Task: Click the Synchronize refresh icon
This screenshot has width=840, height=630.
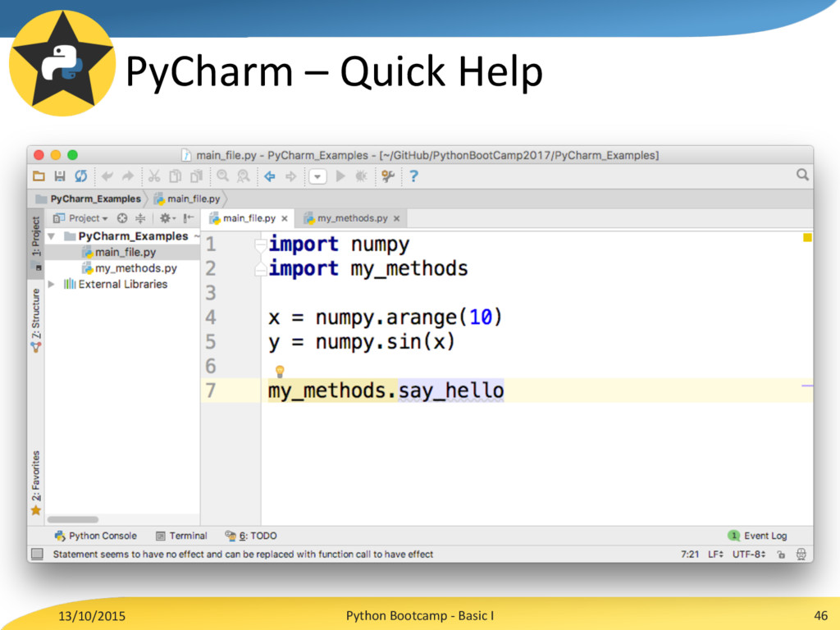Action: pyautogui.click(x=81, y=176)
